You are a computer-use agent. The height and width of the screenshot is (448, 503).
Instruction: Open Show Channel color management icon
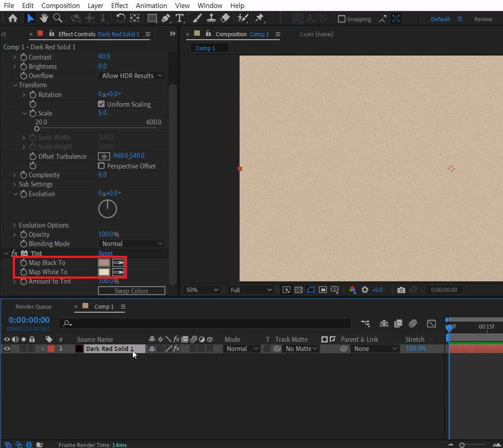click(352, 290)
